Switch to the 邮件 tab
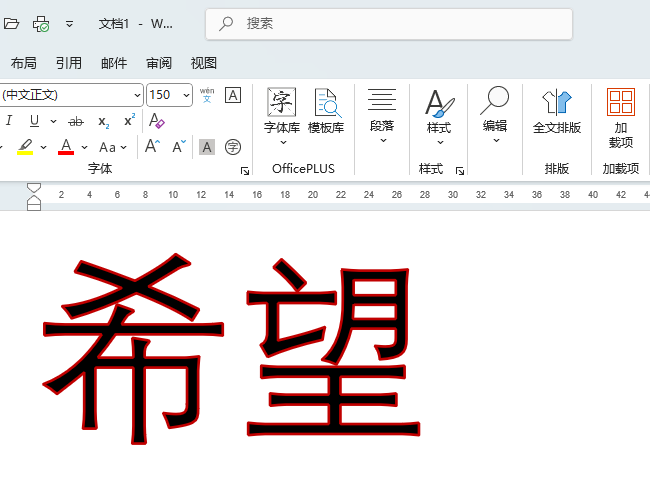Image resolution: width=650 pixels, height=491 pixels. pyautogui.click(x=114, y=63)
